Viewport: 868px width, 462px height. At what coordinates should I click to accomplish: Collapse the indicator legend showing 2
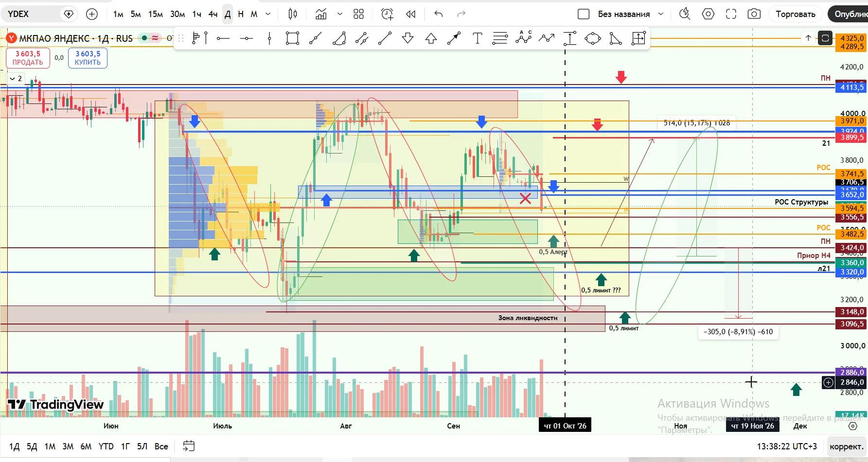click(16, 78)
